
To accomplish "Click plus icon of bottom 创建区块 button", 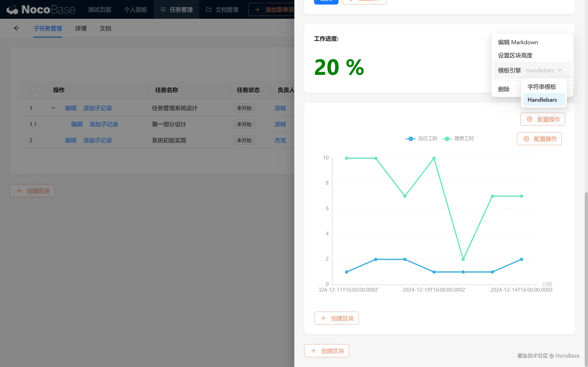I will coord(313,351).
